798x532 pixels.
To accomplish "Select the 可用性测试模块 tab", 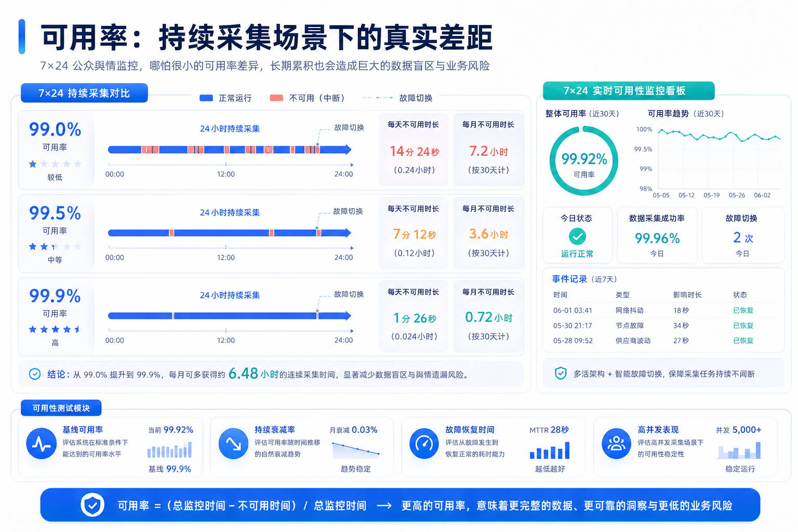I will tap(61, 408).
